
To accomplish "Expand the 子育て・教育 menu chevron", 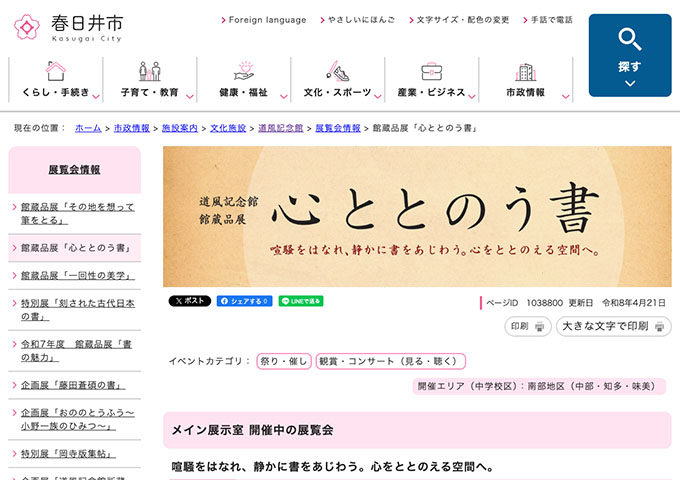I will click(x=190, y=96).
